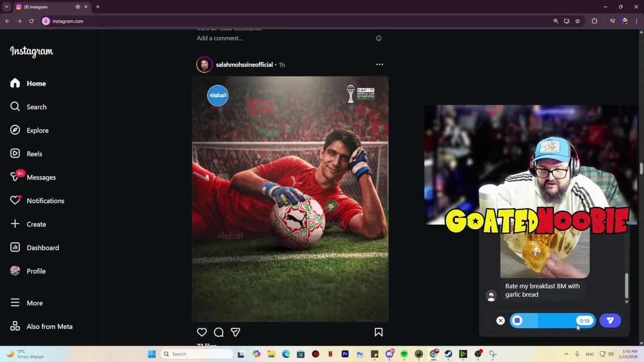The width and height of the screenshot is (644, 362).
Task: Bookmark this page with the star icon
Action: (578, 21)
